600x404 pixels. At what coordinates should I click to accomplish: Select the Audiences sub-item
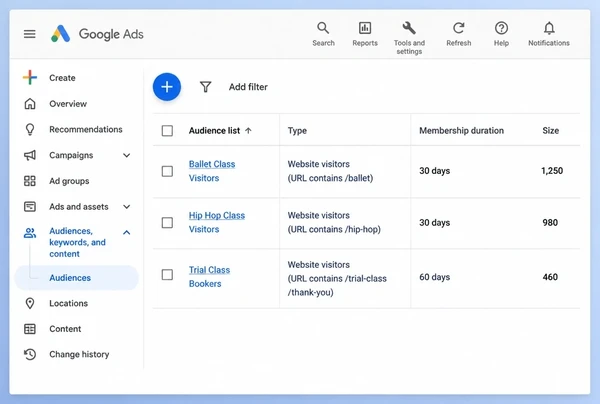[77, 278]
